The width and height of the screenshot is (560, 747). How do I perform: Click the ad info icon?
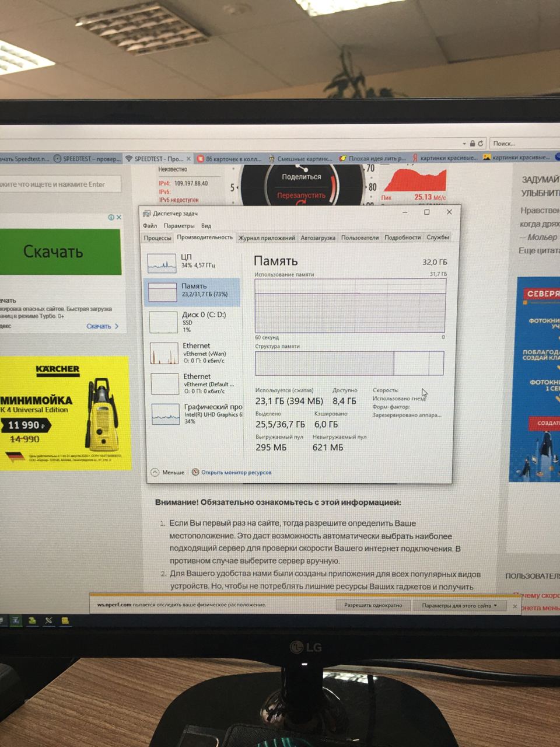click(x=111, y=217)
